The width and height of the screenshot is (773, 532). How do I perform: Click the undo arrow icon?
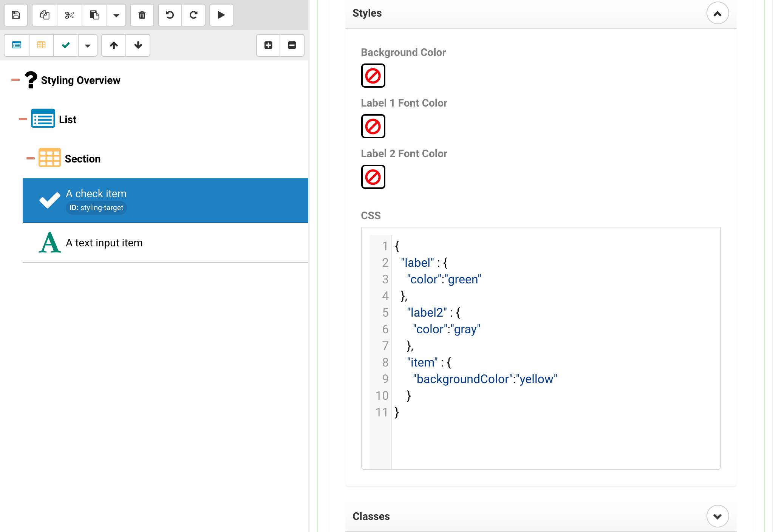[x=170, y=15]
